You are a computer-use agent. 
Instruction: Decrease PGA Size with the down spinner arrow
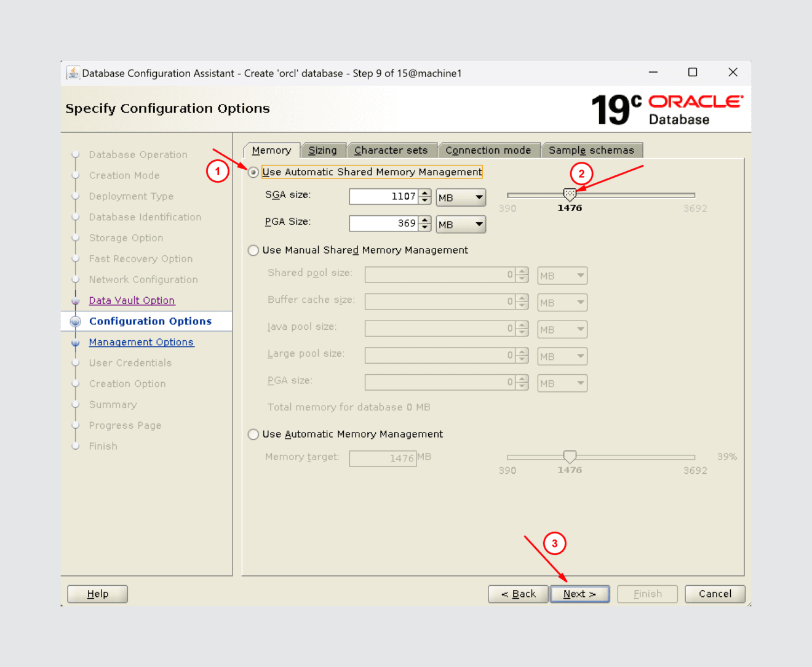click(x=425, y=226)
